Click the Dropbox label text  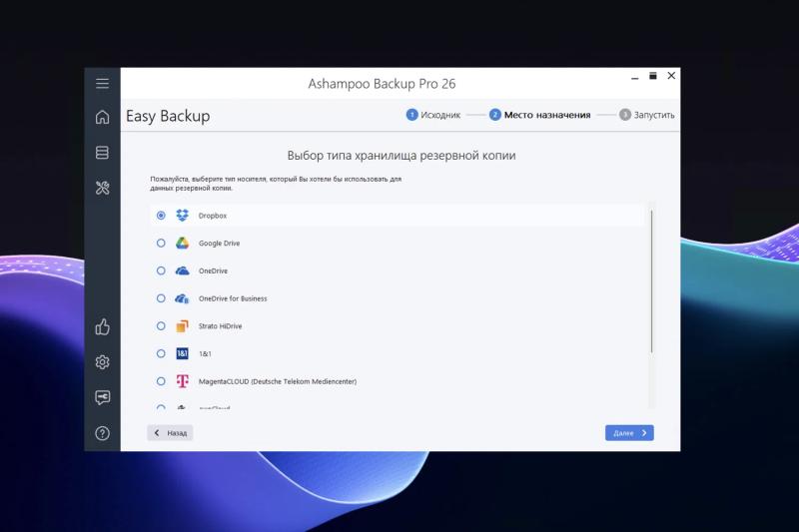click(x=213, y=216)
